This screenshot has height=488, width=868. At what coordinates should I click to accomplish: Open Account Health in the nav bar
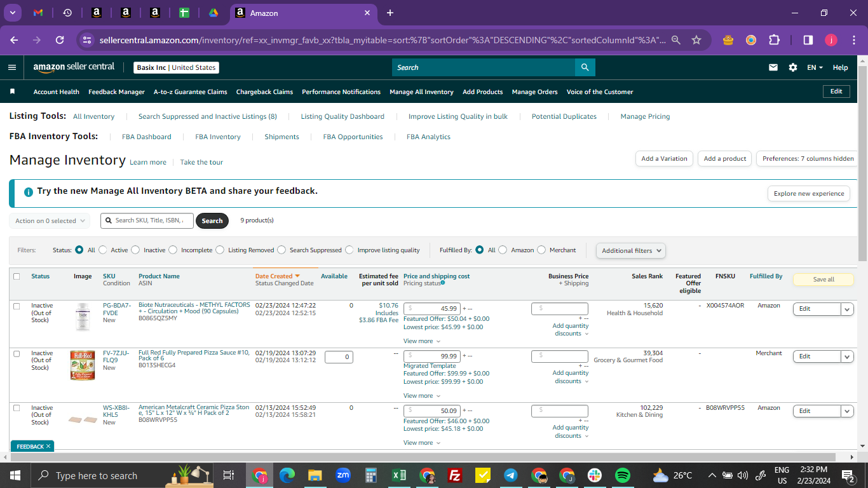click(57, 91)
